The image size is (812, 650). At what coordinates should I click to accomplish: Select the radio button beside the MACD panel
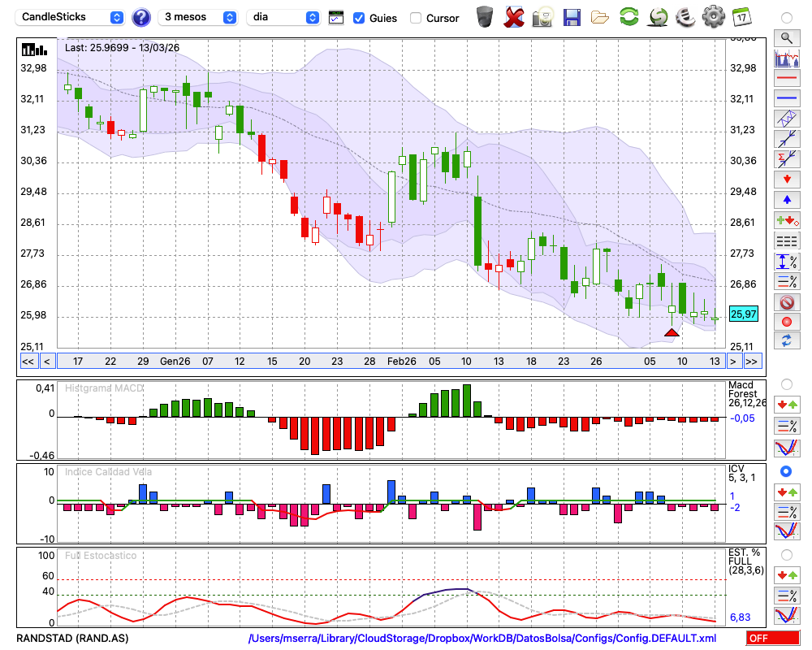[x=786, y=383]
